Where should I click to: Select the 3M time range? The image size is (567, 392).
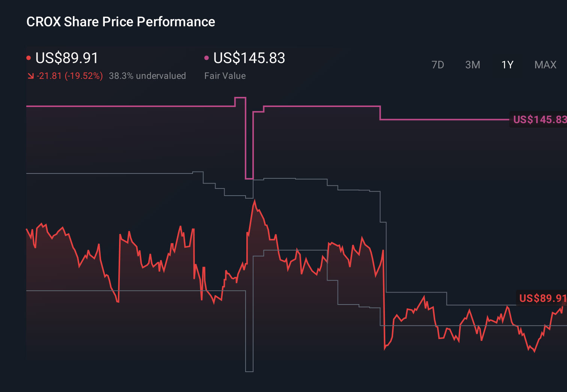(x=472, y=65)
